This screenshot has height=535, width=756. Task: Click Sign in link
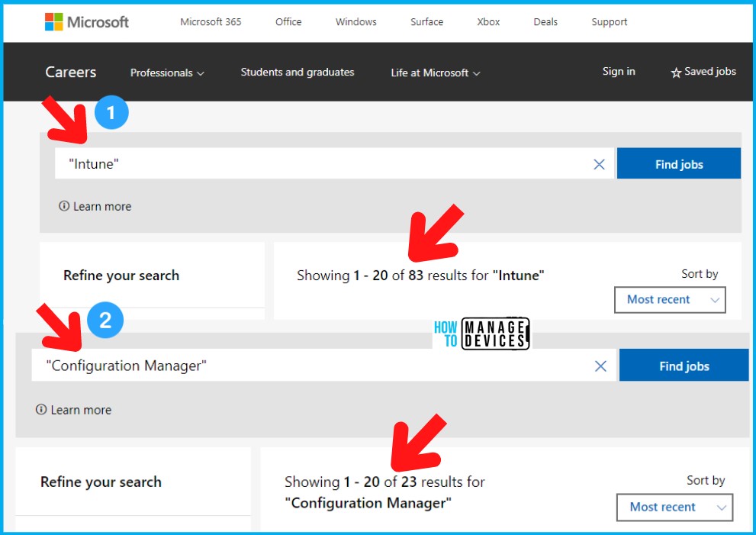619,72
